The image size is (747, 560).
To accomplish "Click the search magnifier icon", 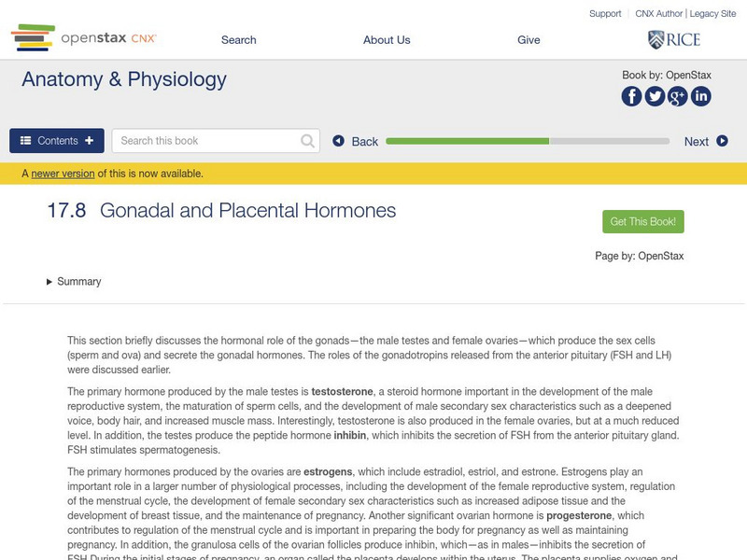I will tap(308, 141).
